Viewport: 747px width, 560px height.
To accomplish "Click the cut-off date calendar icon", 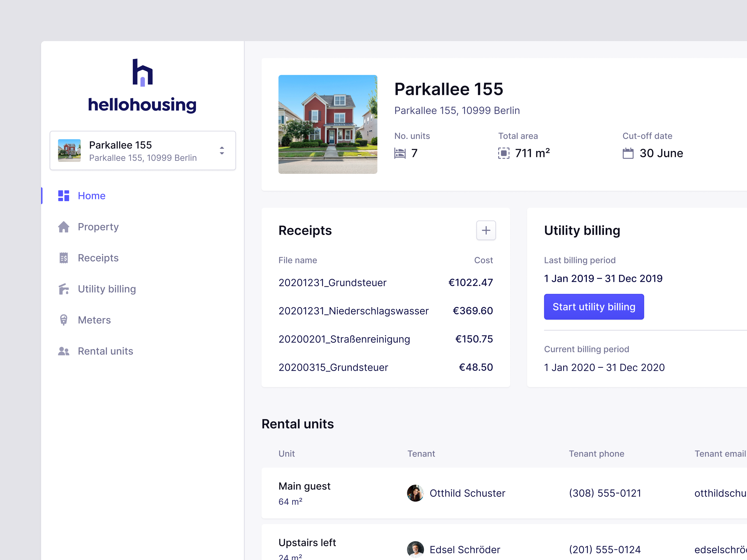I will coord(628,153).
